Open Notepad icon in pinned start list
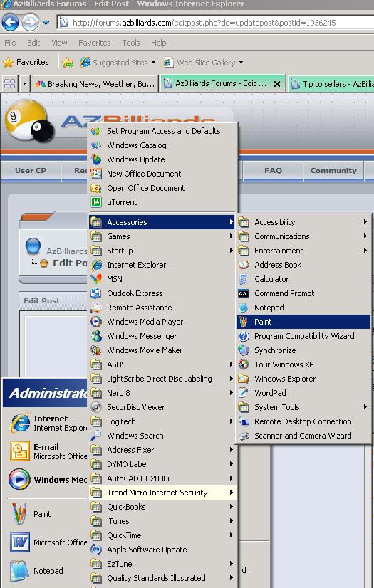374x588 pixels. [19, 571]
